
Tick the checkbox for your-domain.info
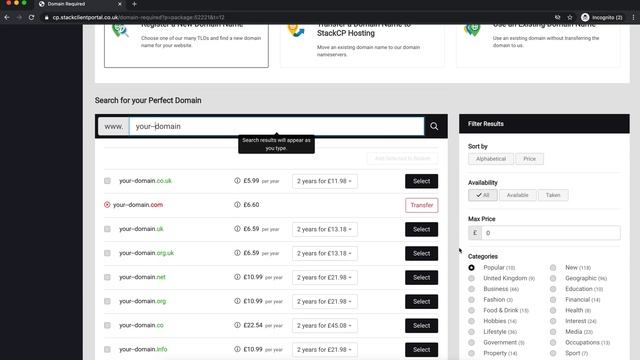click(x=107, y=349)
